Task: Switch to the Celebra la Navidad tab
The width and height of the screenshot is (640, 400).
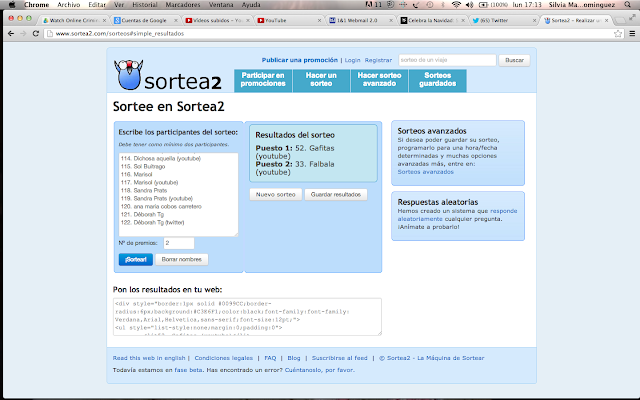Action: [430, 20]
